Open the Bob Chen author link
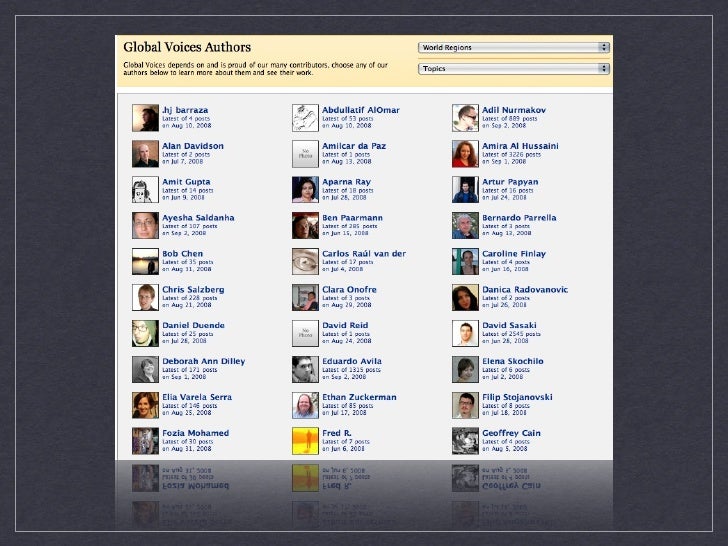Image resolution: width=728 pixels, height=546 pixels. pyautogui.click(x=182, y=254)
